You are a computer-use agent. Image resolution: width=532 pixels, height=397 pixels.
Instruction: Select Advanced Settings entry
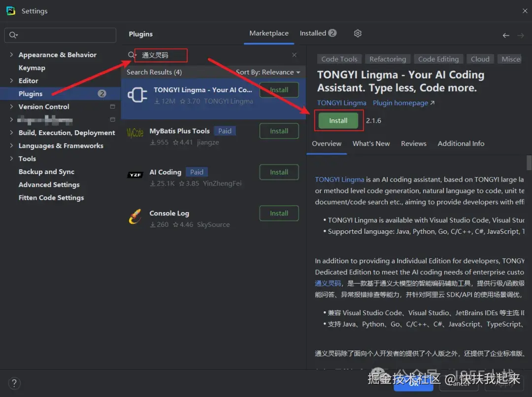[49, 184]
